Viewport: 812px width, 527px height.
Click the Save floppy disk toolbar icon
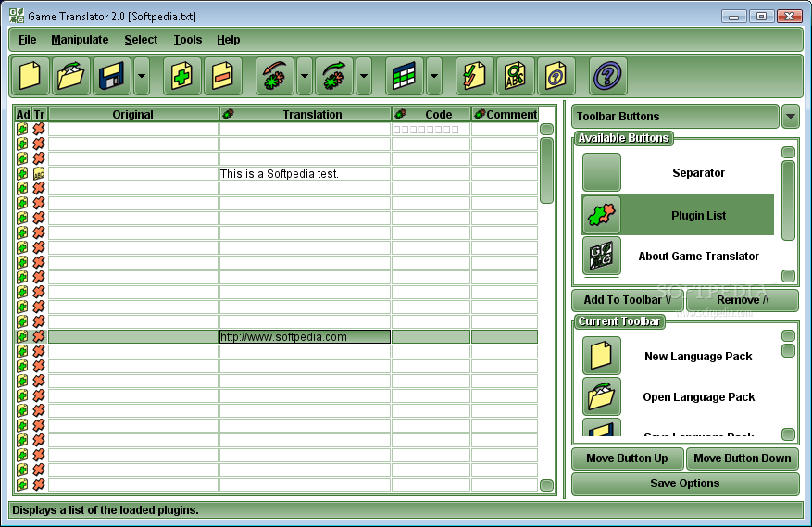(x=112, y=76)
